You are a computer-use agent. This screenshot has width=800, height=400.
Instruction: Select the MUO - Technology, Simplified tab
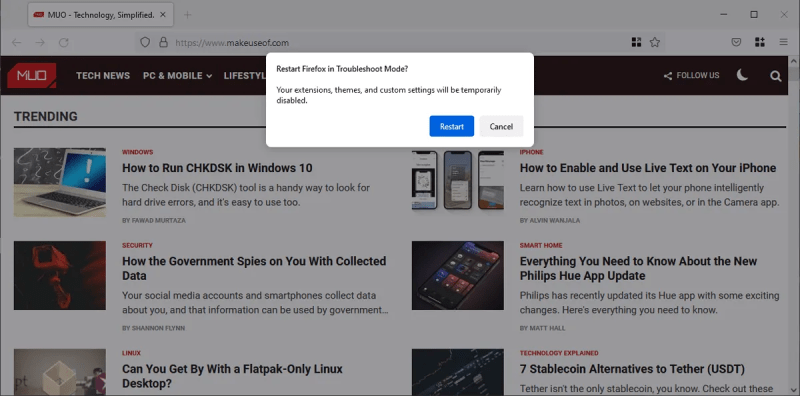[x=101, y=15]
